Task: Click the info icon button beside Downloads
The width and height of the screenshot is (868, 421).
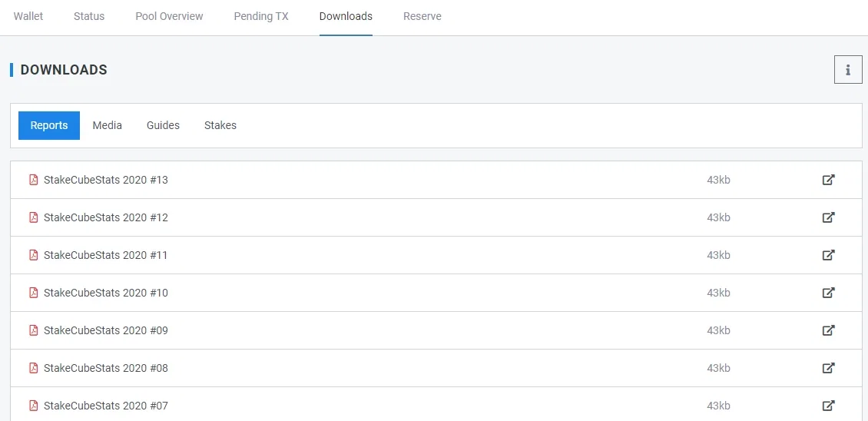Action: [848, 70]
